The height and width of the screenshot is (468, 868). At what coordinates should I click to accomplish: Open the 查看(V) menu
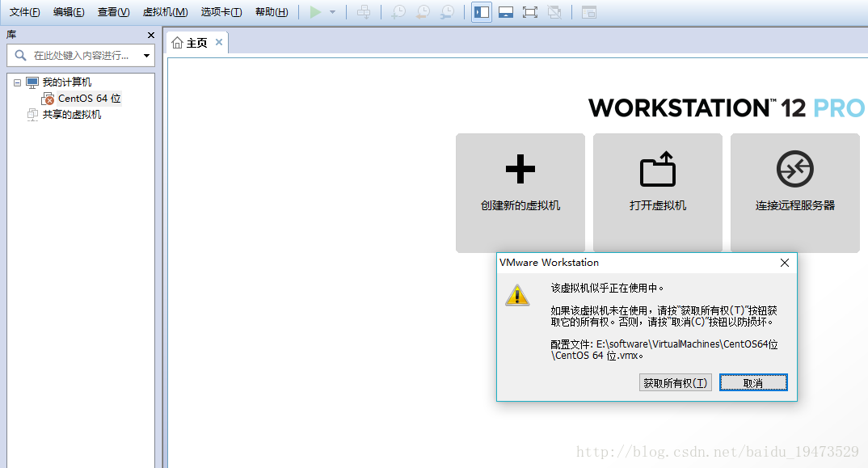coord(114,12)
